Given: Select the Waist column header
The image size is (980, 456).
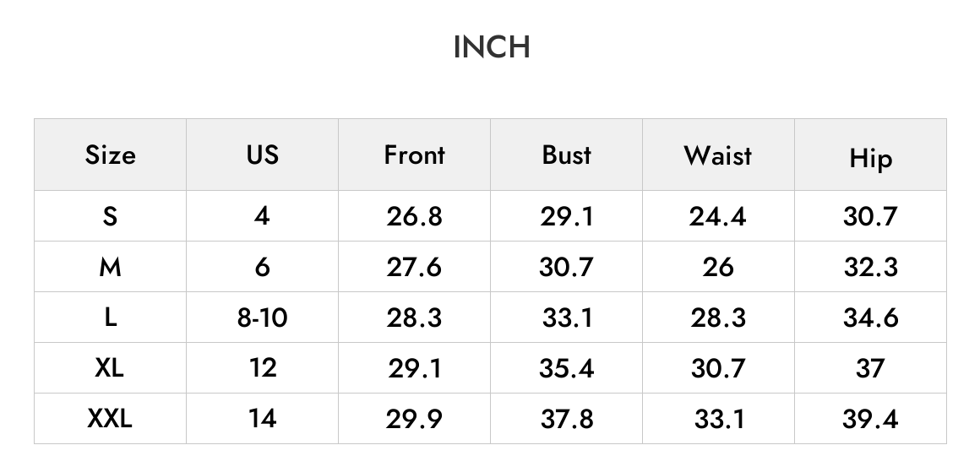Looking at the screenshot, I should click(718, 155).
